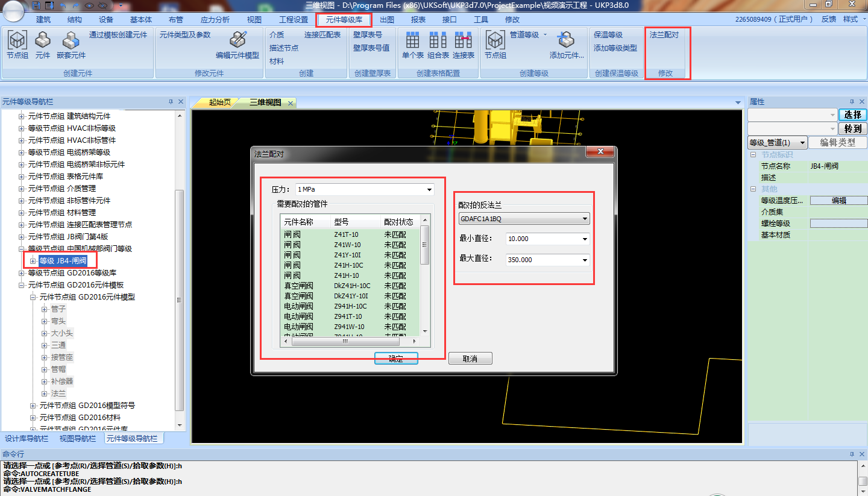
Task: Click the 确定 button in dialog
Action: (396, 359)
